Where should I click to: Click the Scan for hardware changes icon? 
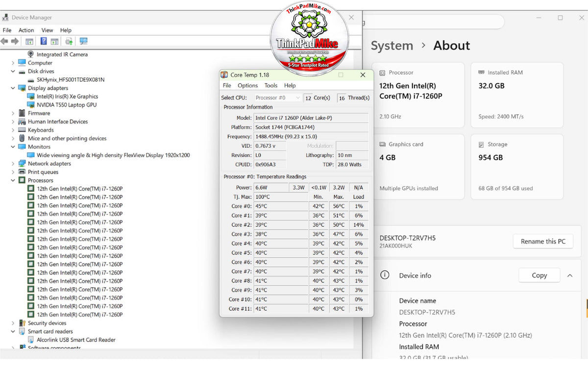pos(83,42)
